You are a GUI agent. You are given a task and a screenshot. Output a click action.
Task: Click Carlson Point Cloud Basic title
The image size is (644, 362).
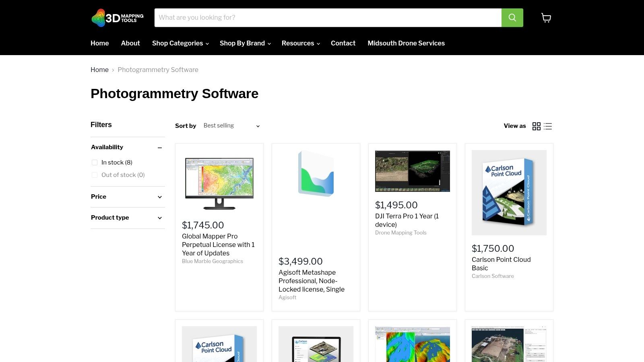coord(501,264)
